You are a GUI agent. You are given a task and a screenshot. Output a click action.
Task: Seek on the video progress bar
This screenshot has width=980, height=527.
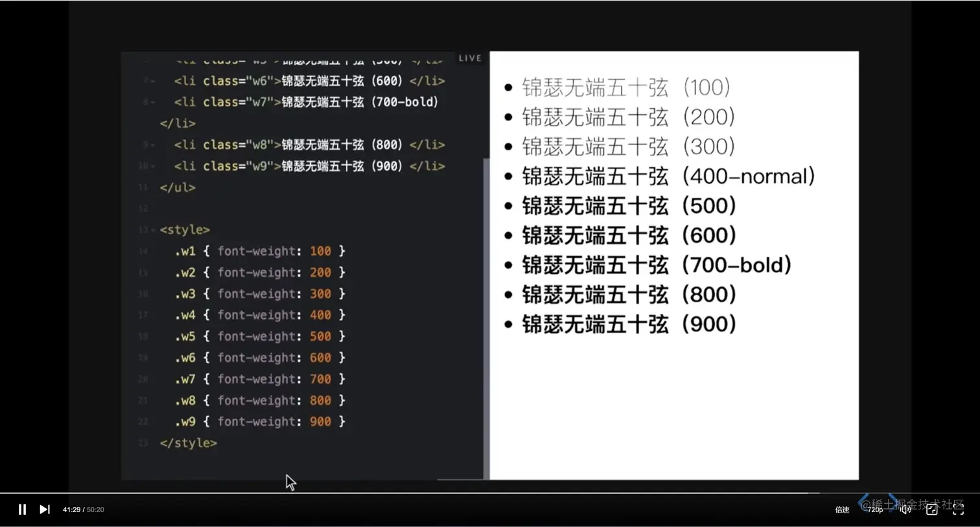[490, 493]
